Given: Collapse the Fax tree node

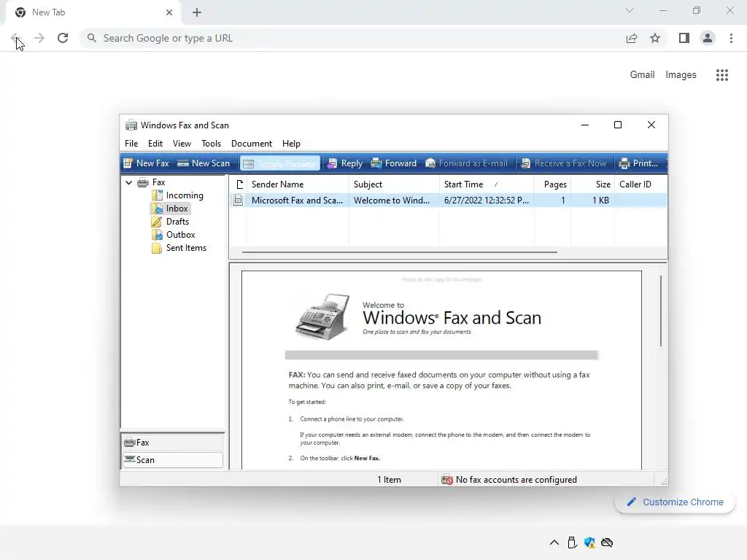Looking at the screenshot, I should [128, 182].
